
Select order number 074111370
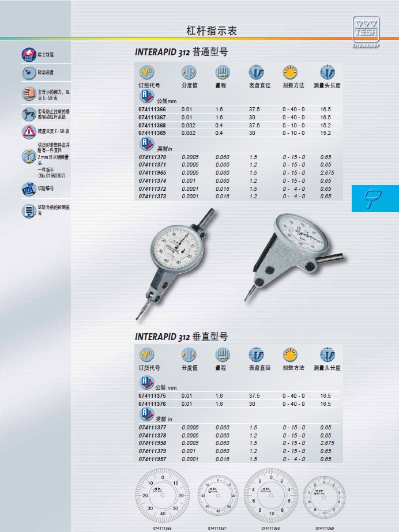pyautogui.click(x=152, y=157)
